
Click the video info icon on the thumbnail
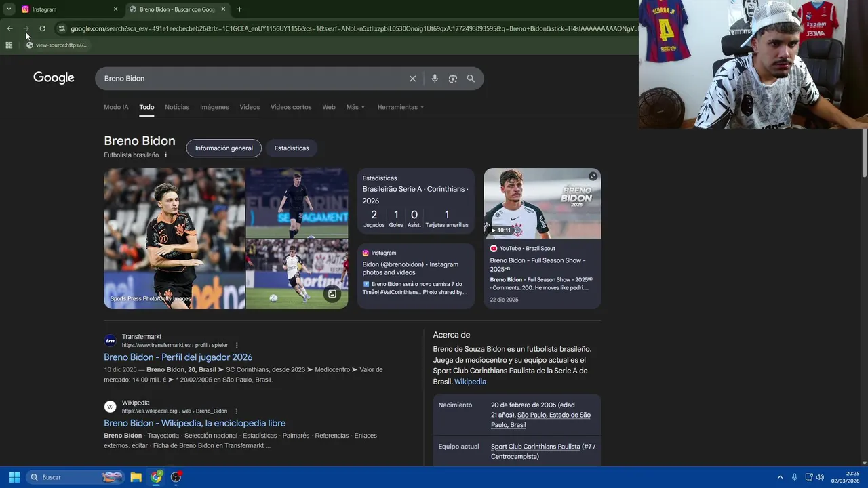pyautogui.click(x=593, y=176)
